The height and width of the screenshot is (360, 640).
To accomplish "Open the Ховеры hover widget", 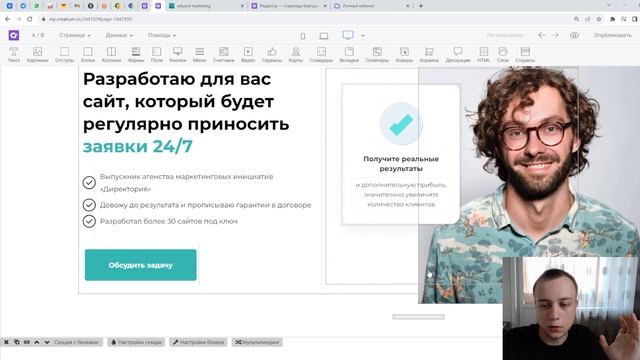I will [x=404, y=55].
